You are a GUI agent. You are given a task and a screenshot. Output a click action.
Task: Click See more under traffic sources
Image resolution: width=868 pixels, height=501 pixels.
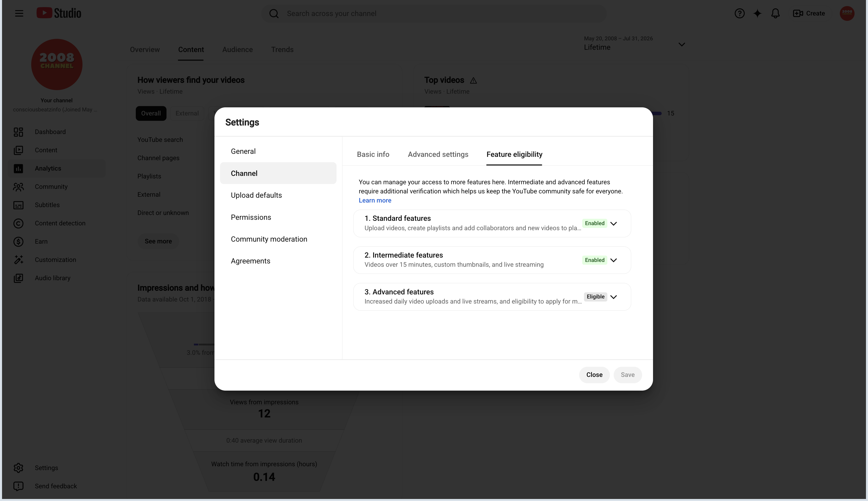(158, 241)
